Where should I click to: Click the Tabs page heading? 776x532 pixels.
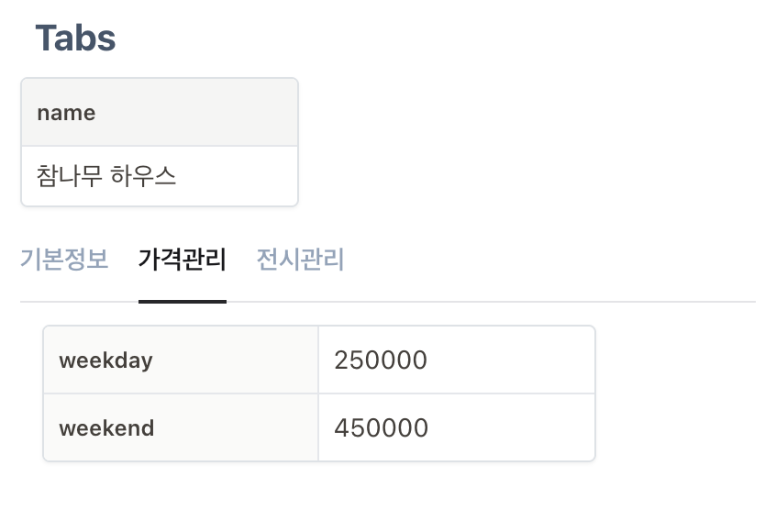(75, 39)
